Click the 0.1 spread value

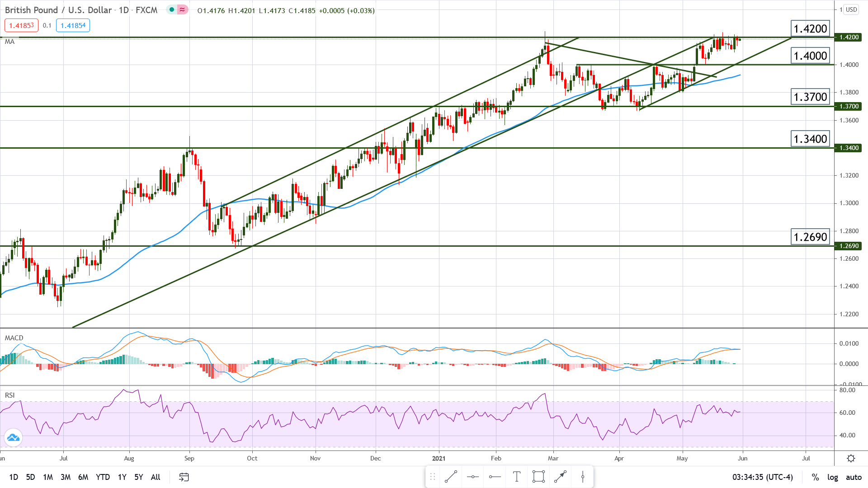pos(47,25)
